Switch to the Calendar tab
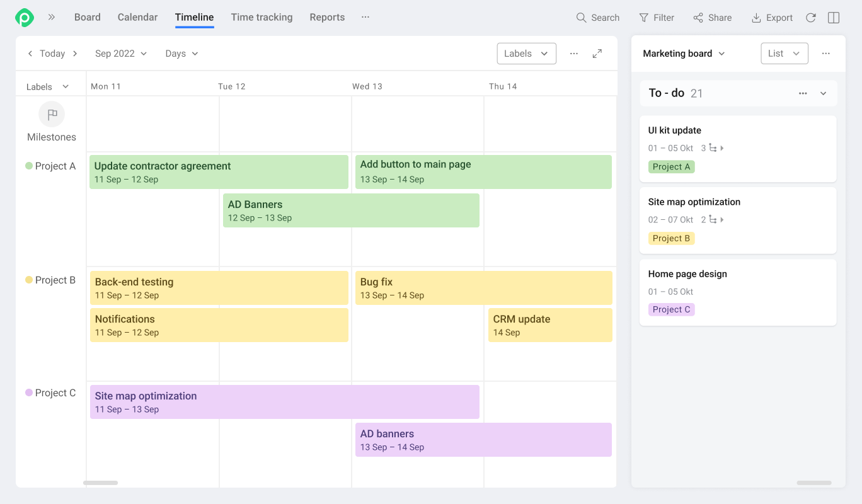Viewport: 862px width, 504px height. point(137,18)
